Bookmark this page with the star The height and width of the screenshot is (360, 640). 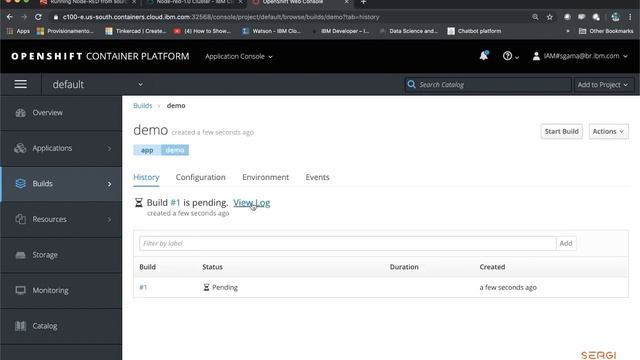(550, 17)
